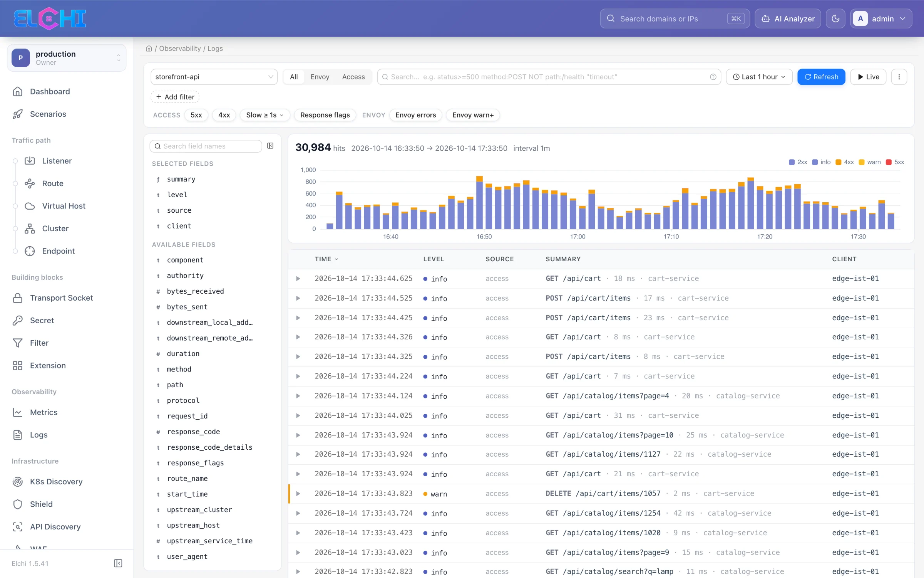Expand the 17:33:43.823 warn log row
Image resolution: width=924 pixels, height=578 pixels.
[x=298, y=494]
